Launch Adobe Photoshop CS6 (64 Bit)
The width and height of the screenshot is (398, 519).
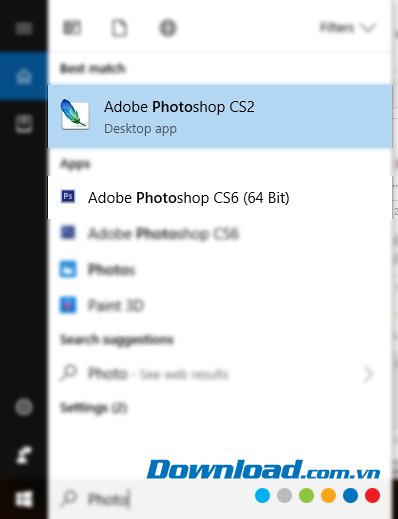click(x=220, y=198)
